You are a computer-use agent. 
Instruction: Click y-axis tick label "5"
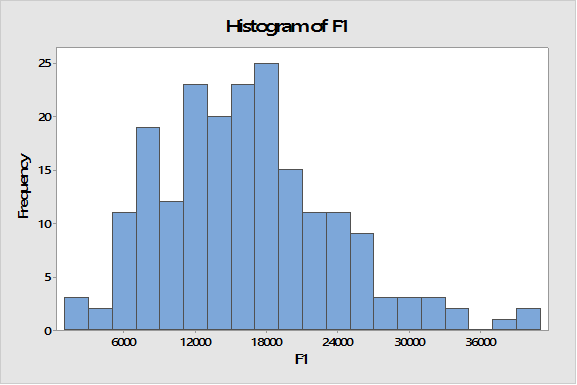[x=48, y=277]
